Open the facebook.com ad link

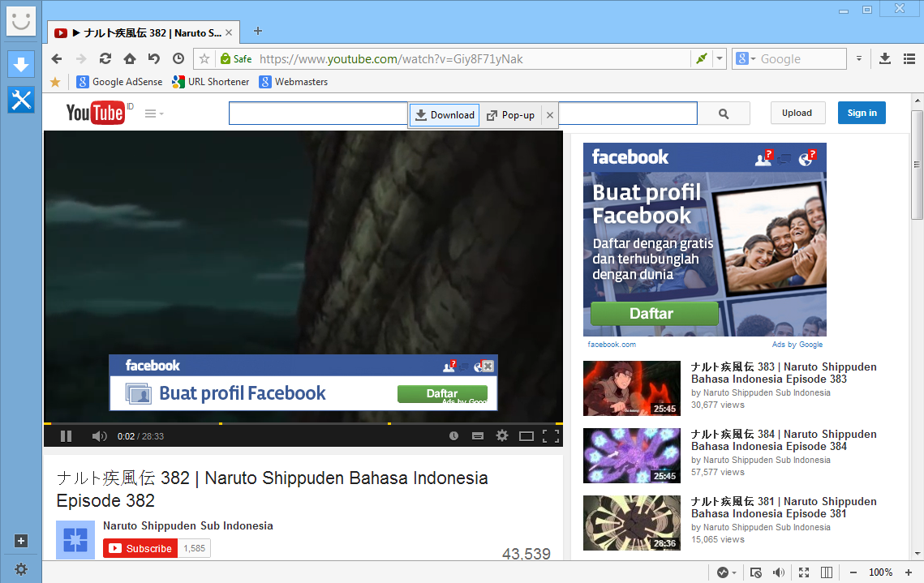tap(612, 345)
